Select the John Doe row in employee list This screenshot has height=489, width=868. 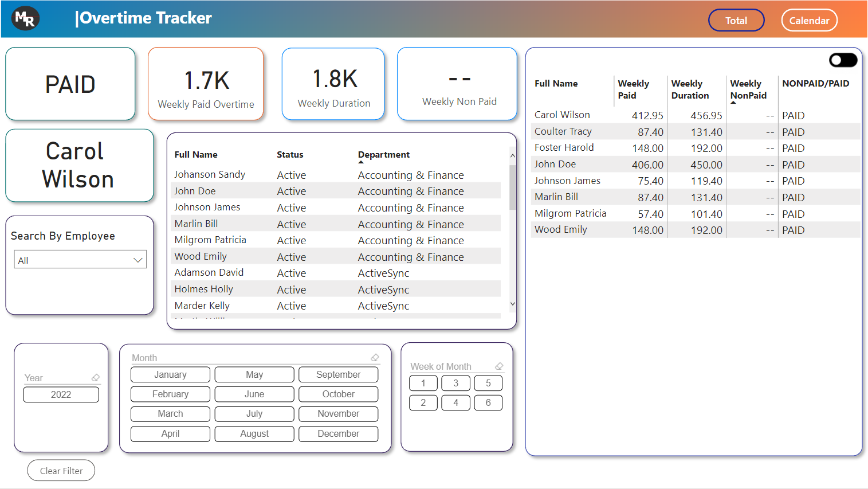[195, 191]
